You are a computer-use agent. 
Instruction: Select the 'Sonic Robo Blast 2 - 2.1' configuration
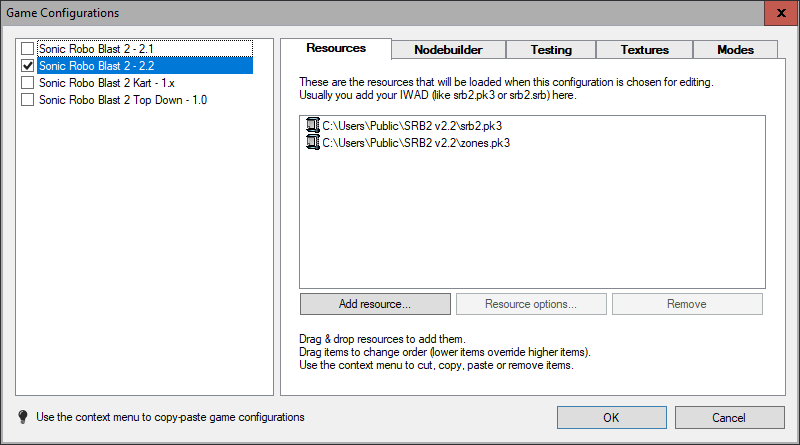point(145,48)
